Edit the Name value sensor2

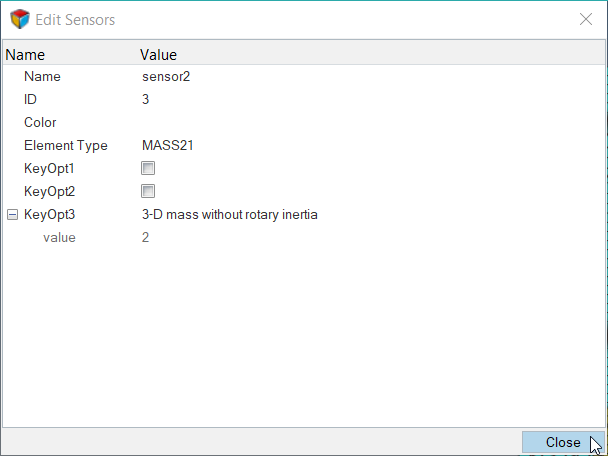click(x=166, y=77)
